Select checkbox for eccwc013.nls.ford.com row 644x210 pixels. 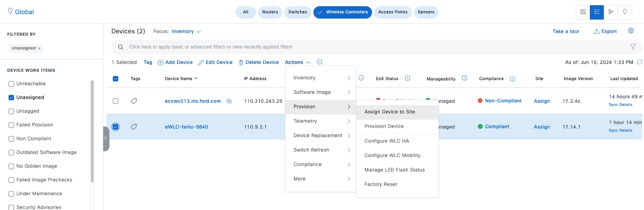[115, 101]
